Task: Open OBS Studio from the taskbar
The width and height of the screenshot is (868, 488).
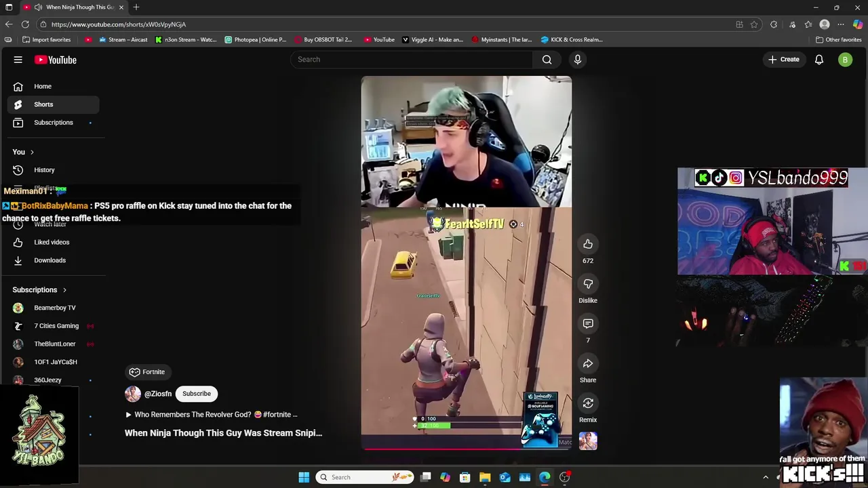Action: coord(565,477)
